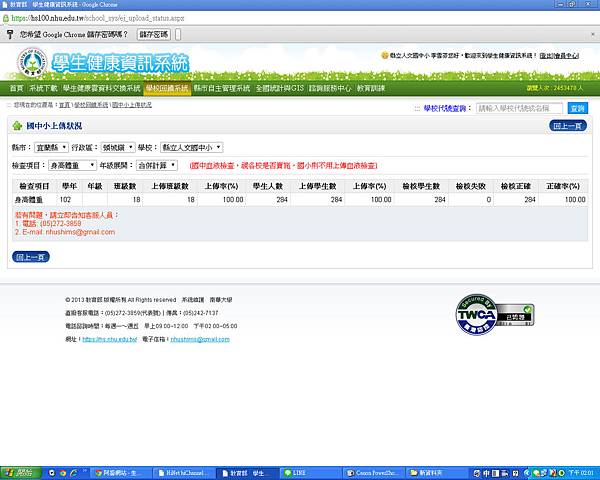Image resolution: width=600 pixels, height=480 pixels.
Task: Open 全國統計與GIS menu item
Action: [x=280, y=88]
